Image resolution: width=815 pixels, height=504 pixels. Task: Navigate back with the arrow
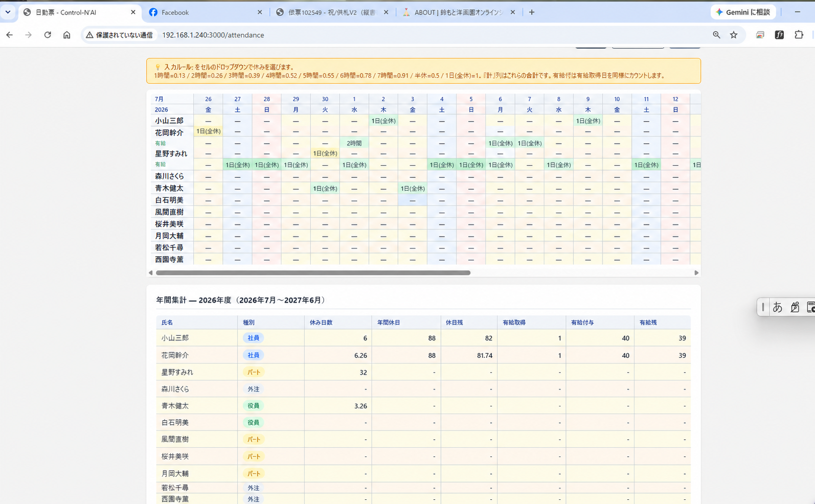click(10, 35)
